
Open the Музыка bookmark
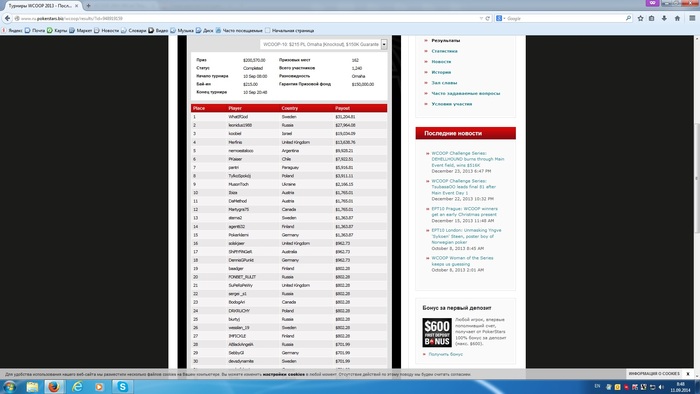click(x=182, y=30)
